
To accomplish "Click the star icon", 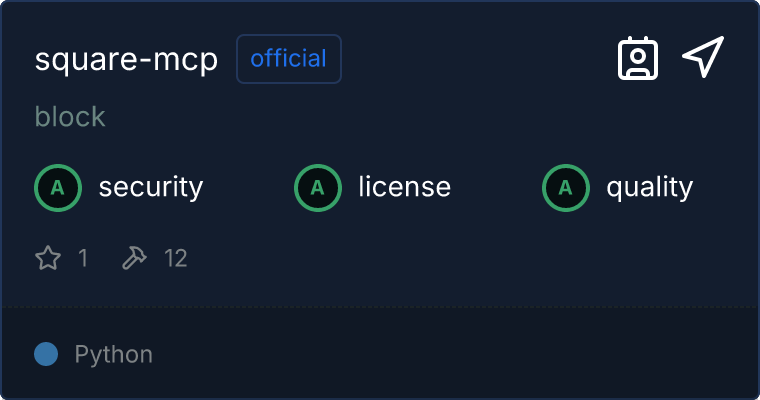I will tap(48, 258).
